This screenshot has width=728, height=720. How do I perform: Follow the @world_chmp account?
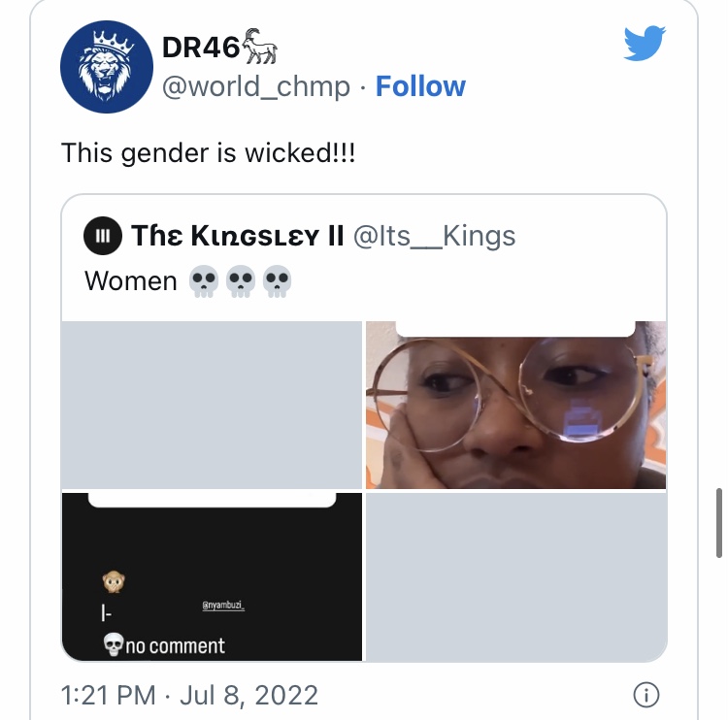coord(420,86)
